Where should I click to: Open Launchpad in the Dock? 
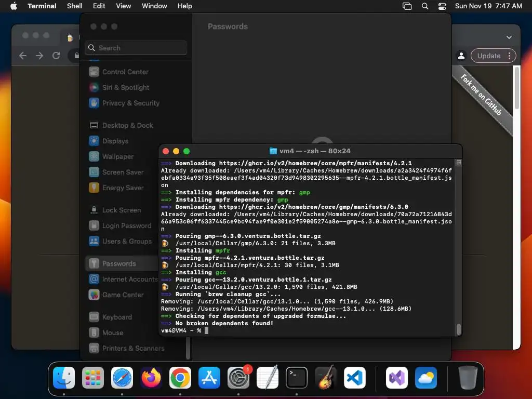pos(93,378)
